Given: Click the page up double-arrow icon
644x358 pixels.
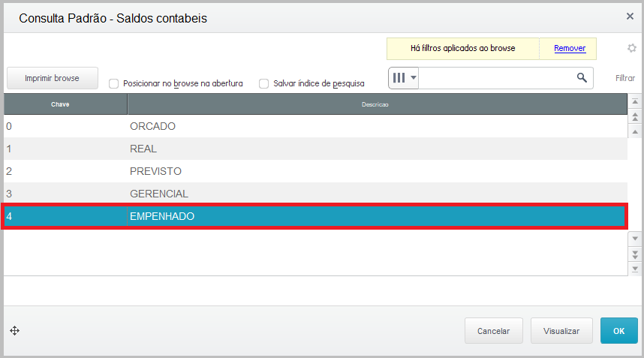Looking at the screenshot, I should coord(635,116).
